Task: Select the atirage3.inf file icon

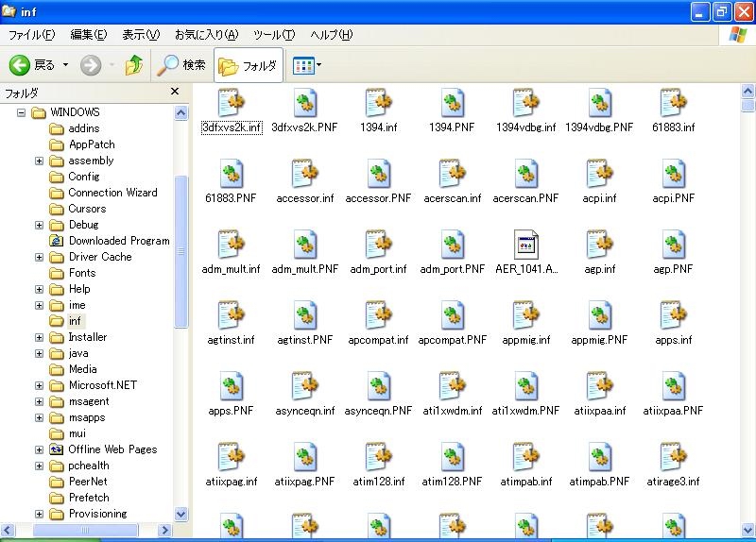Action: click(673, 457)
